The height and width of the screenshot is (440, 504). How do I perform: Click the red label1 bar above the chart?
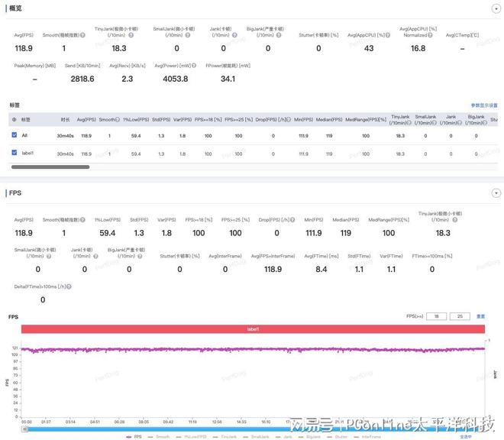pyautogui.click(x=253, y=329)
